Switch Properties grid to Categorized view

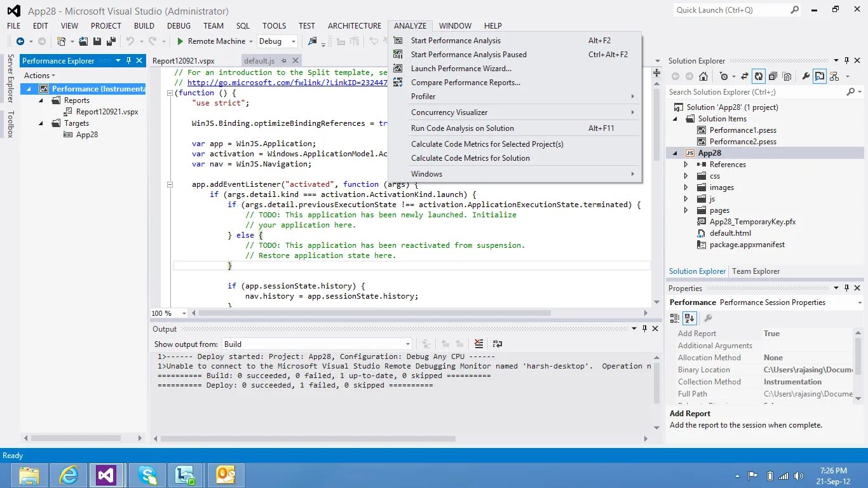coord(676,318)
